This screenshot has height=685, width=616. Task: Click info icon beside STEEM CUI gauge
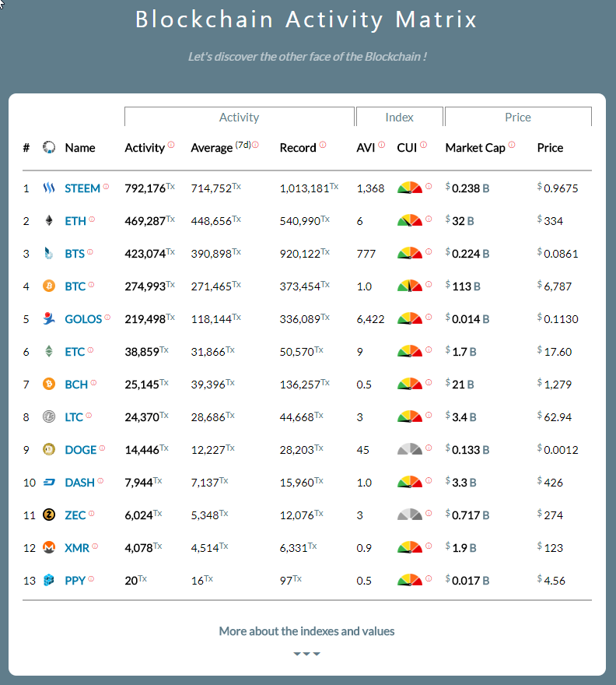click(x=429, y=186)
